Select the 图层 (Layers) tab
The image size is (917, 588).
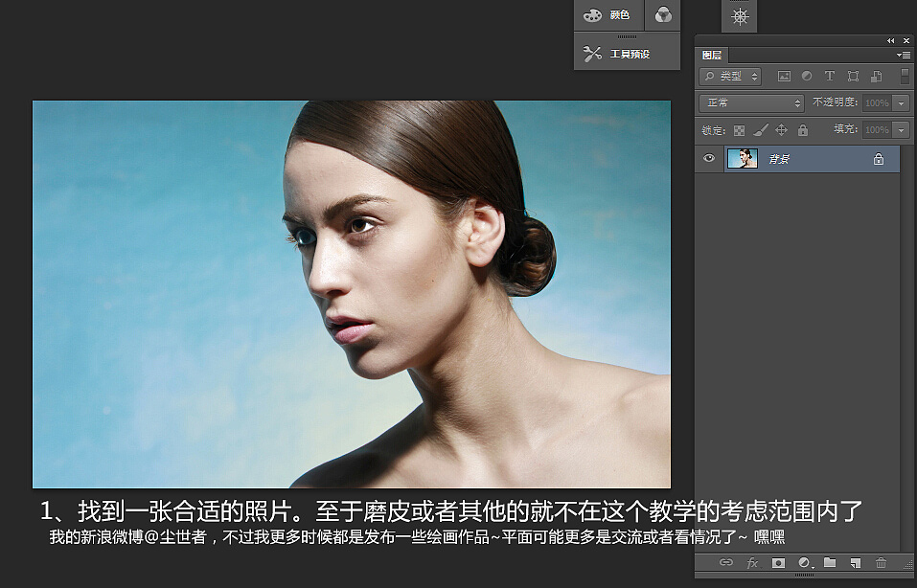[712, 55]
